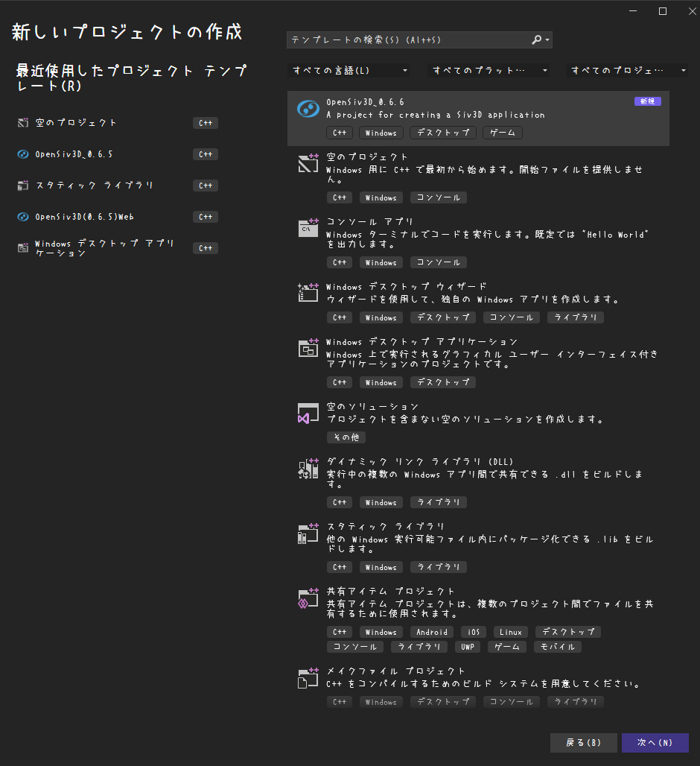Screen dimensions: 700x766
Task: Click the 戻る(B) button
Action: (583, 742)
